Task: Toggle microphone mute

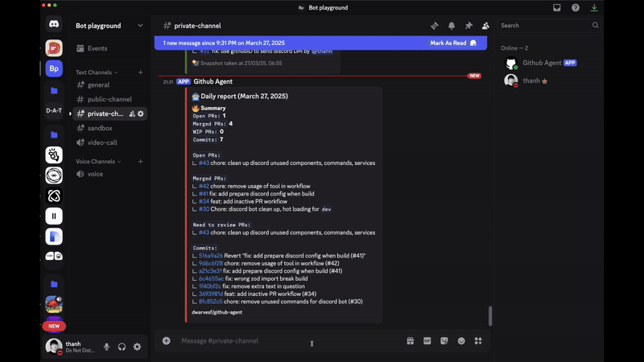Action: [x=106, y=347]
